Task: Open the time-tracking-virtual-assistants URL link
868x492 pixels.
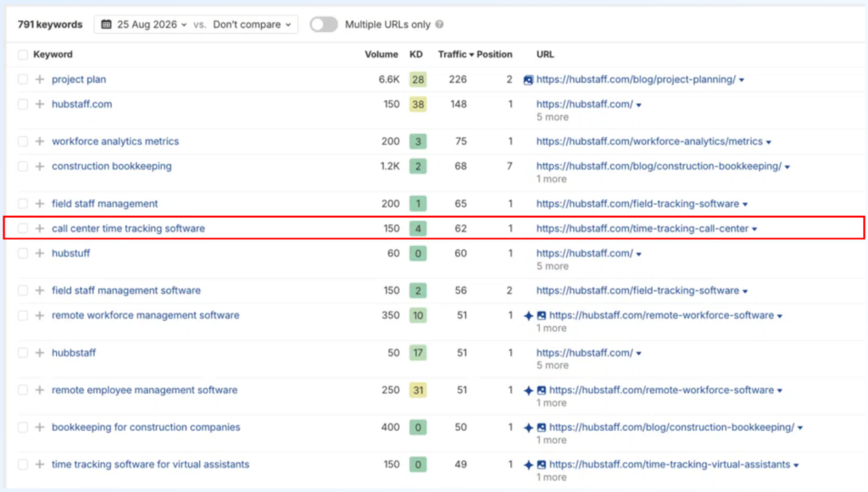Action: (670, 464)
